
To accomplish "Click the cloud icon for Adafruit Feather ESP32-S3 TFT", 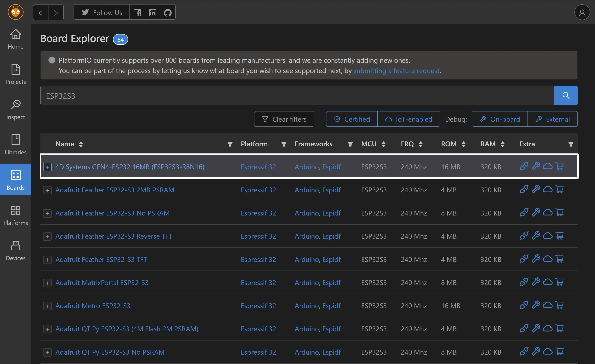I will click(548, 259).
